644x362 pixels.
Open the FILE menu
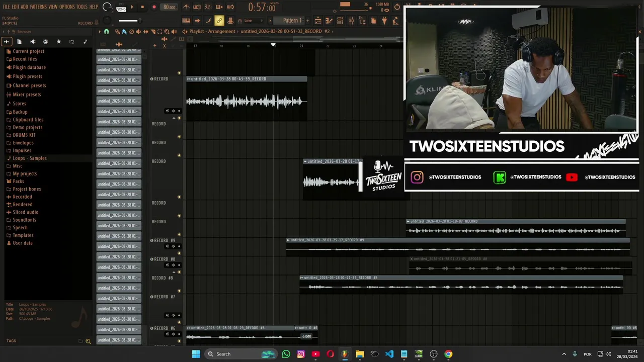click(6, 7)
